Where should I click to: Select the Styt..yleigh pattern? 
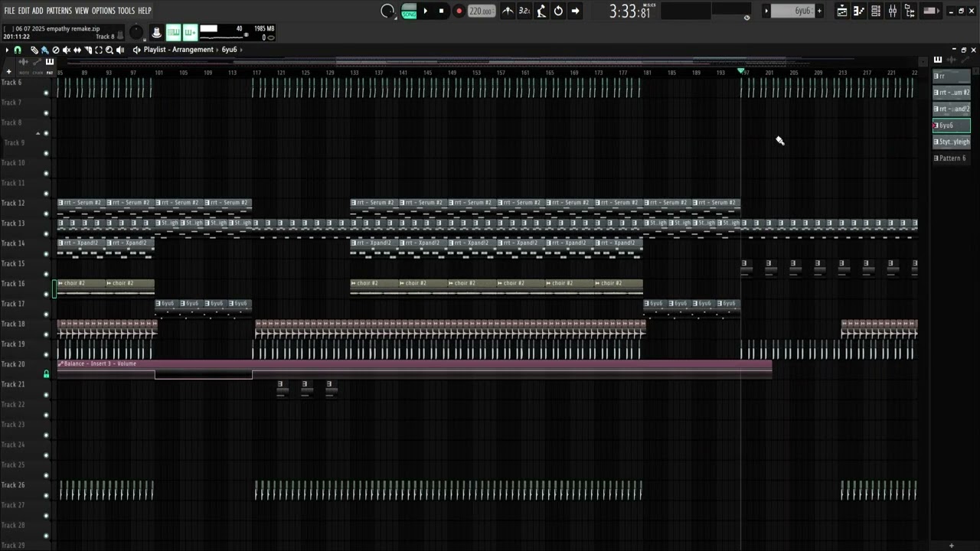click(951, 142)
